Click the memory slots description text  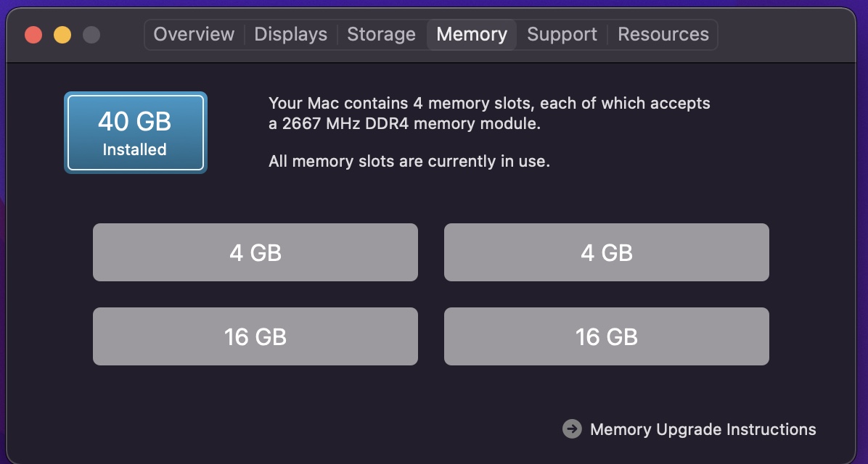[x=489, y=104]
